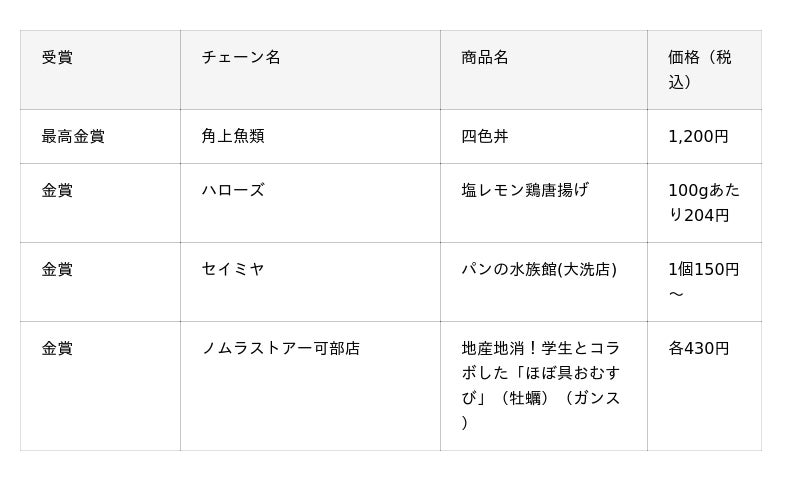This screenshot has height=481, width=800.
Task: Select the 1個150円～ price cell
Action: (x=704, y=281)
